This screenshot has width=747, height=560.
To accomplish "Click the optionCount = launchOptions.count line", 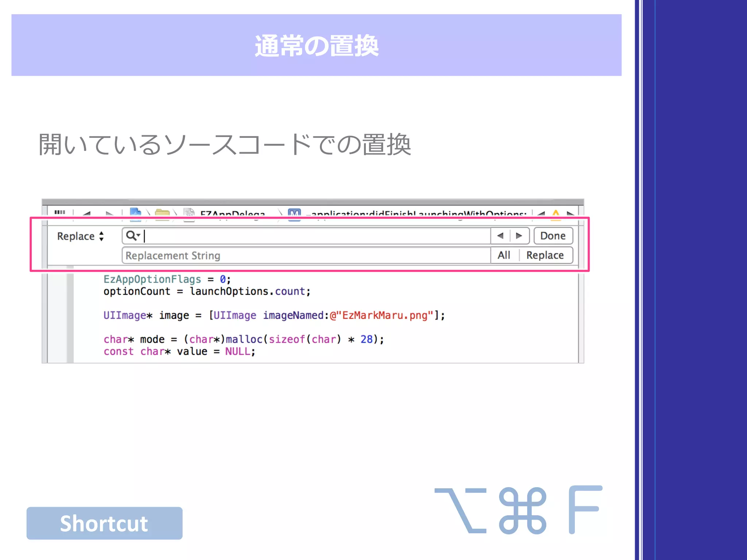I will coord(207,291).
